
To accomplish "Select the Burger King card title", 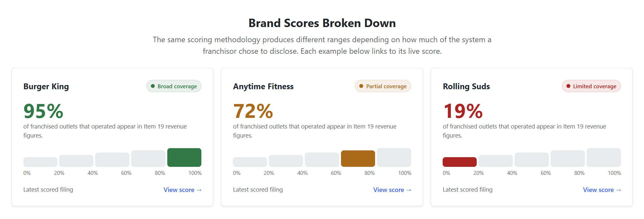I will 46,87.
